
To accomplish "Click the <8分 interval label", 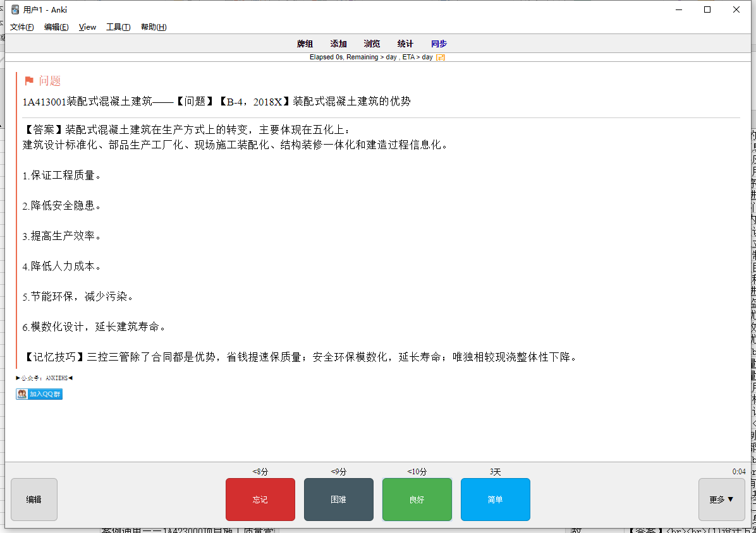I will click(x=260, y=472).
